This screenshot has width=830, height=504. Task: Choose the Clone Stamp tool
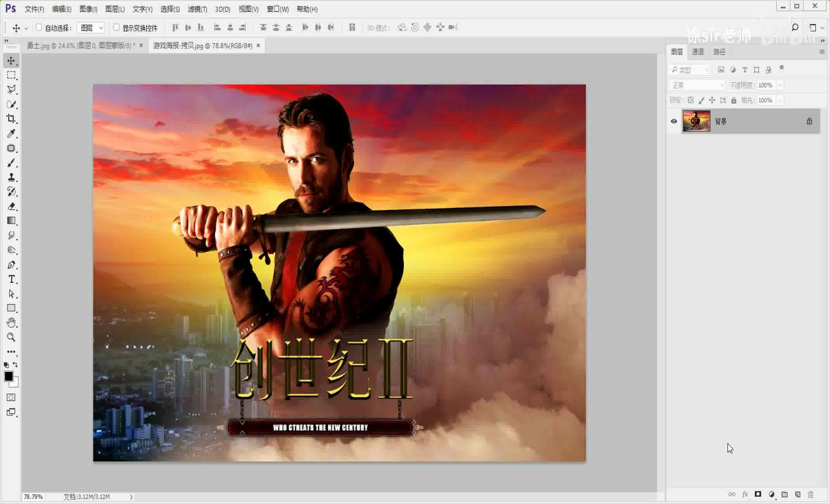coord(11,178)
